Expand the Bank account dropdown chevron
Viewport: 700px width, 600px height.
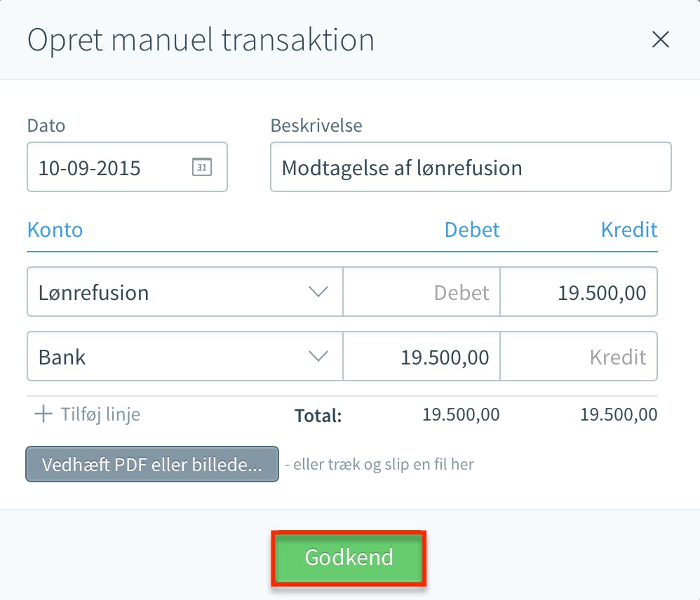tap(318, 357)
